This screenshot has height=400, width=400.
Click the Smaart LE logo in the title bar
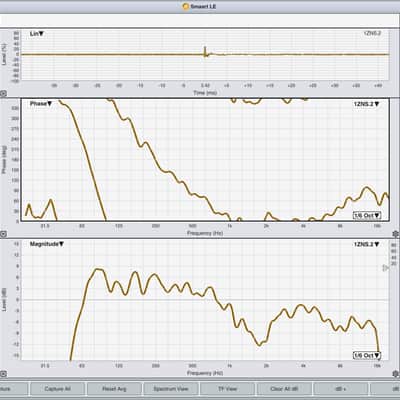(186, 6)
